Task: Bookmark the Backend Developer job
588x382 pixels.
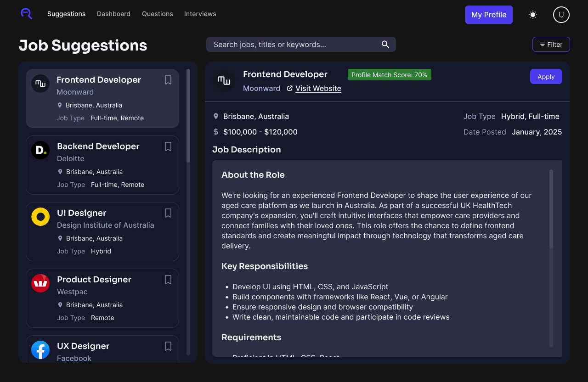Action: point(168,146)
